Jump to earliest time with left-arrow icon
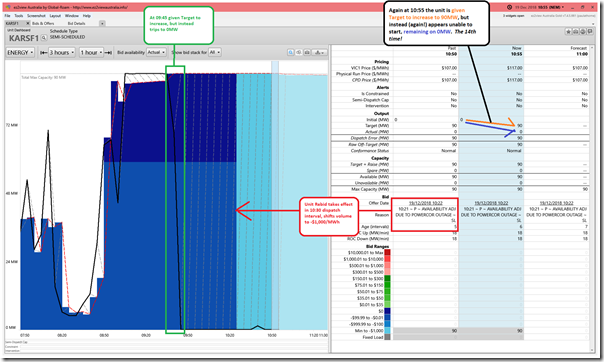This screenshot has height=362, width=604. (x=44, y=52)
